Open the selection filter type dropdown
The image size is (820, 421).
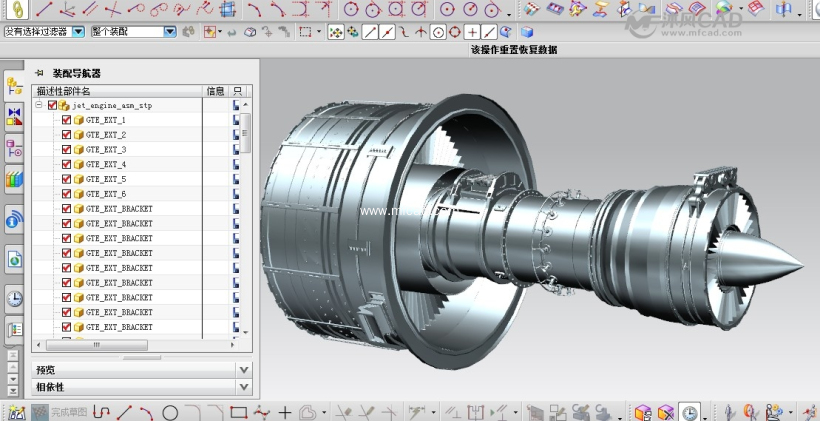pyautogui.click(x=76, y=32)
